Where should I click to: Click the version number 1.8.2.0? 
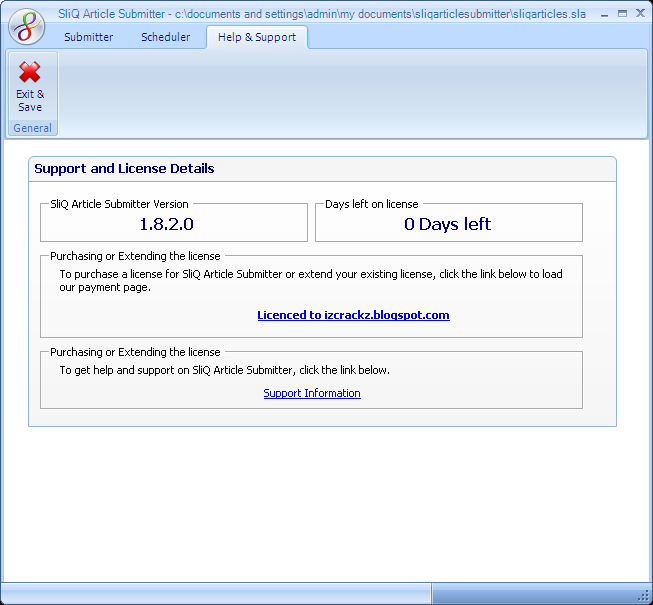tap(167, 224)
